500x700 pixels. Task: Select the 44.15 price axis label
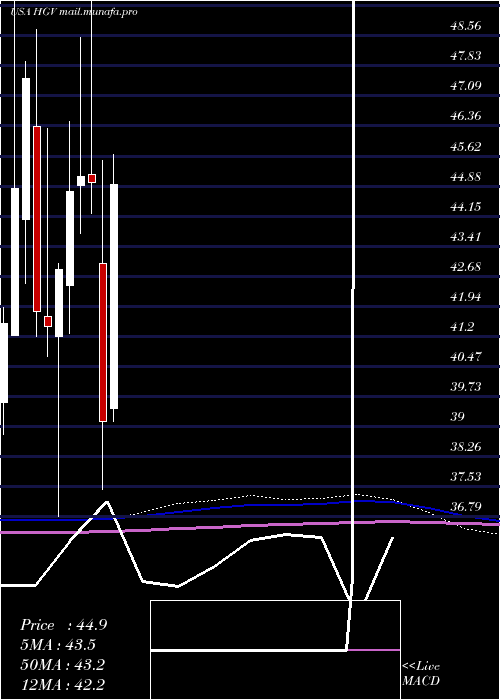click(x=466, y=207)
